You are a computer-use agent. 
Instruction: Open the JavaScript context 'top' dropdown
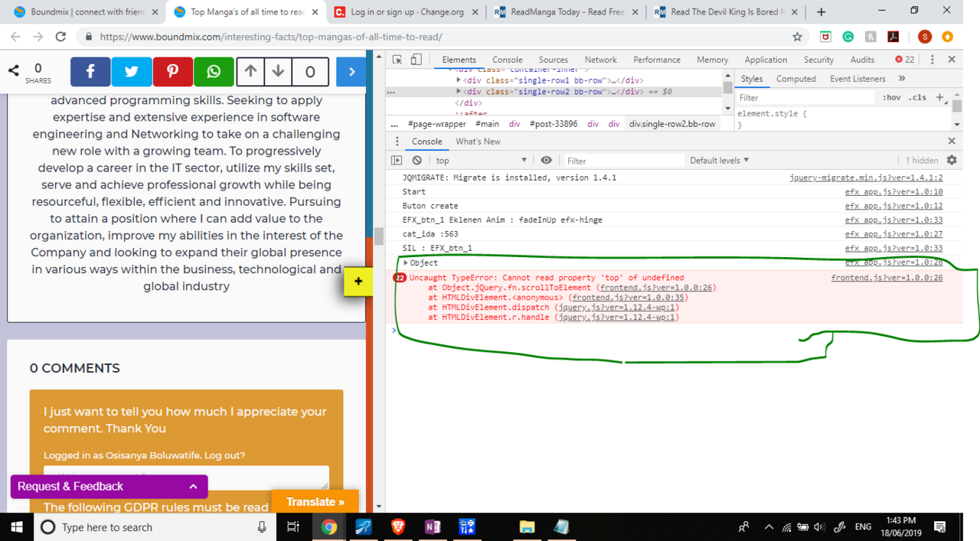coord(481,161)
